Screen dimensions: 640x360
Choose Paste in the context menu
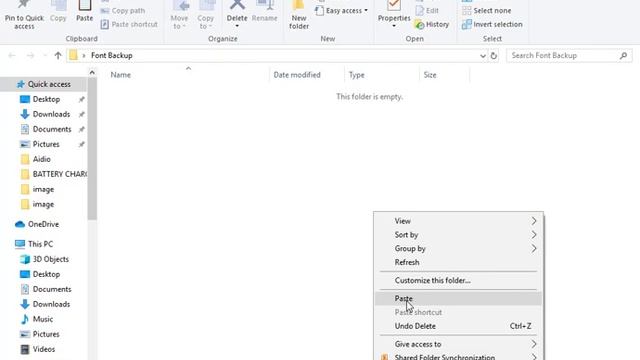point(458,299)
